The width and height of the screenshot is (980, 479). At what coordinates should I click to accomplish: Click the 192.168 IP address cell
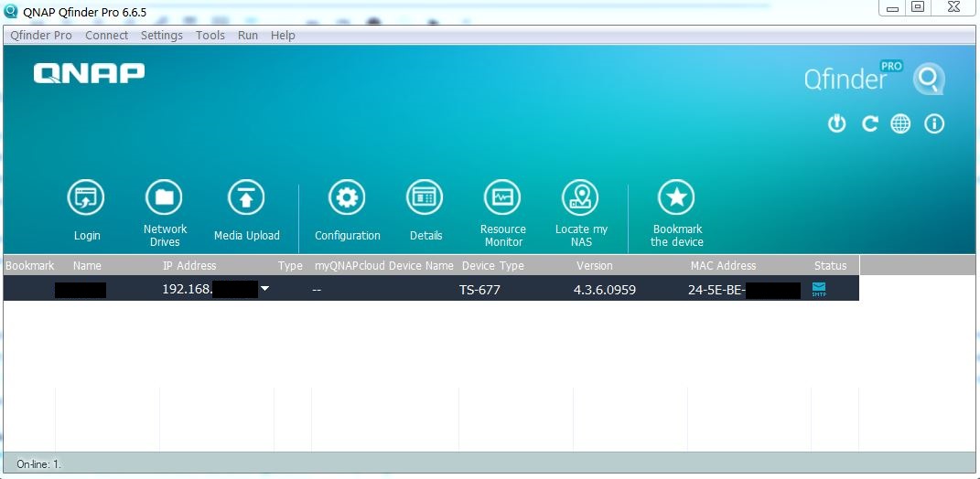210,289
